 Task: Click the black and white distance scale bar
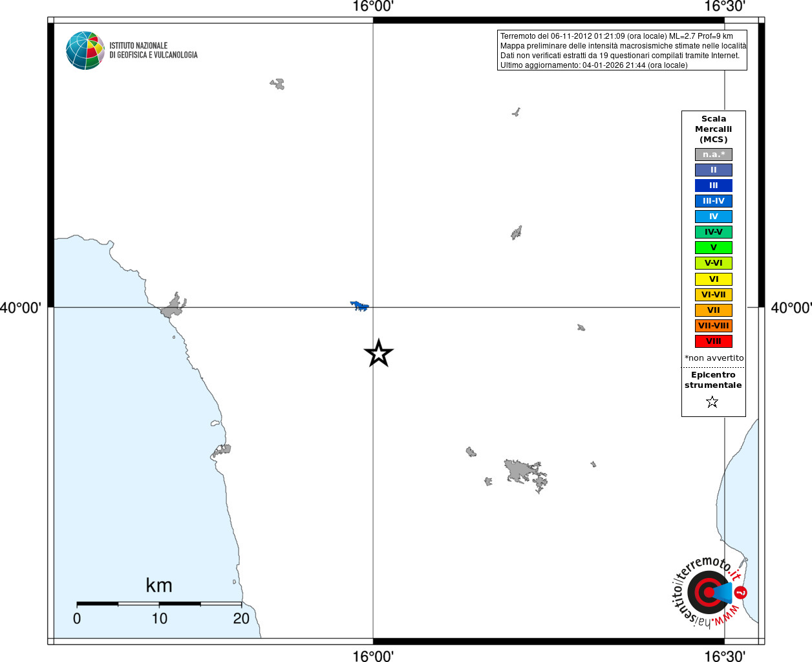pos(159,603)
